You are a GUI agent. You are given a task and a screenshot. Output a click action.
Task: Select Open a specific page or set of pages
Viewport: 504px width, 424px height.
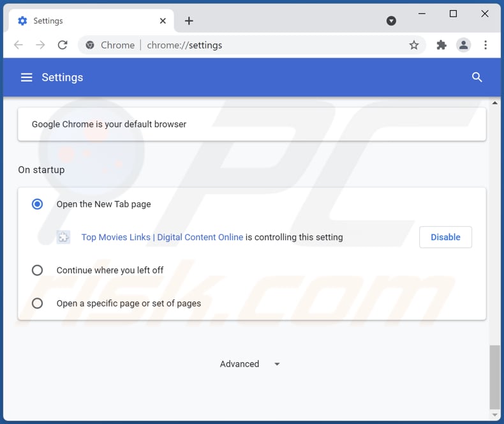(37, 303)
